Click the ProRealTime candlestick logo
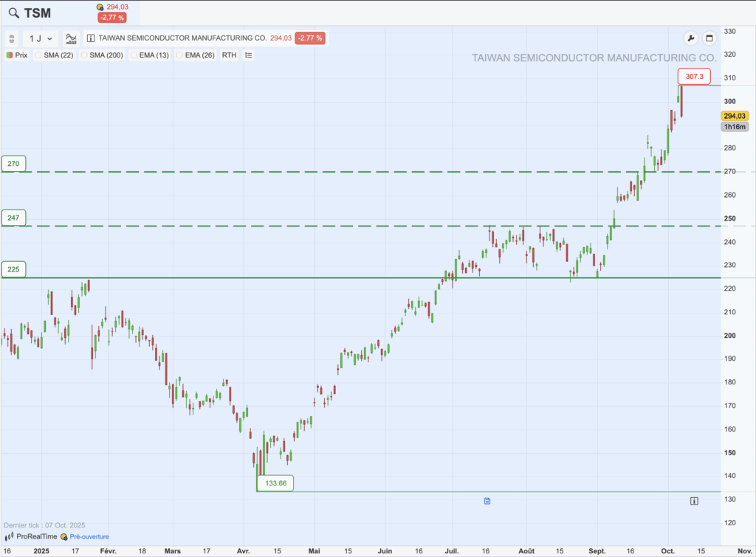 [x=10, y=536]
